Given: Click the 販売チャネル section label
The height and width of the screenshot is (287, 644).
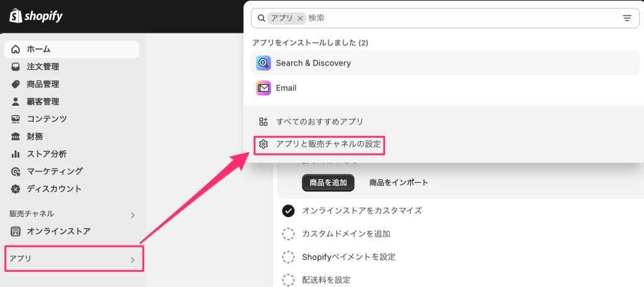Looking at the screenshot, I should click(31, 214).
